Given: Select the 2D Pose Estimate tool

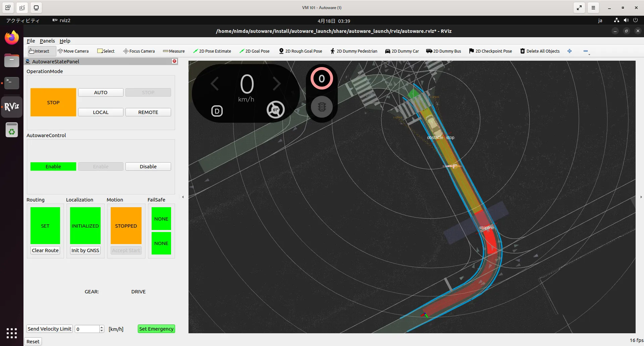Looking at the screenshot, I should click(x=212, y=51).
